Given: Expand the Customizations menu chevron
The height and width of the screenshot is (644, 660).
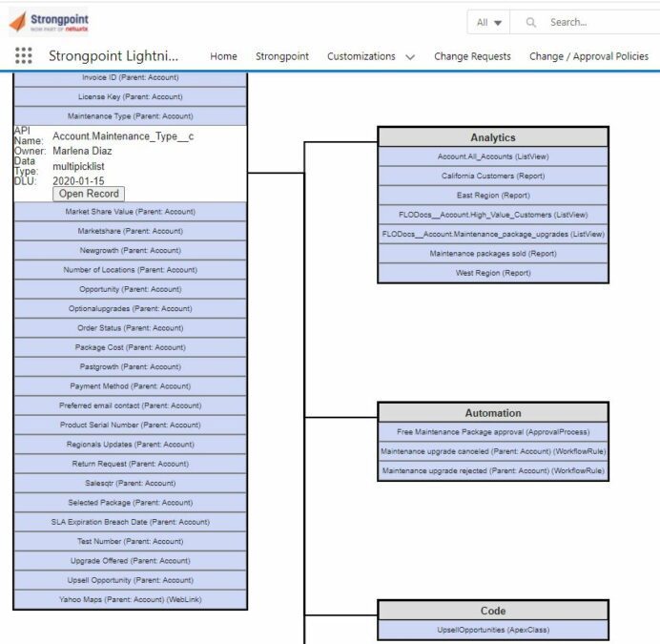Looking at the screenshot, I should 410,57.
